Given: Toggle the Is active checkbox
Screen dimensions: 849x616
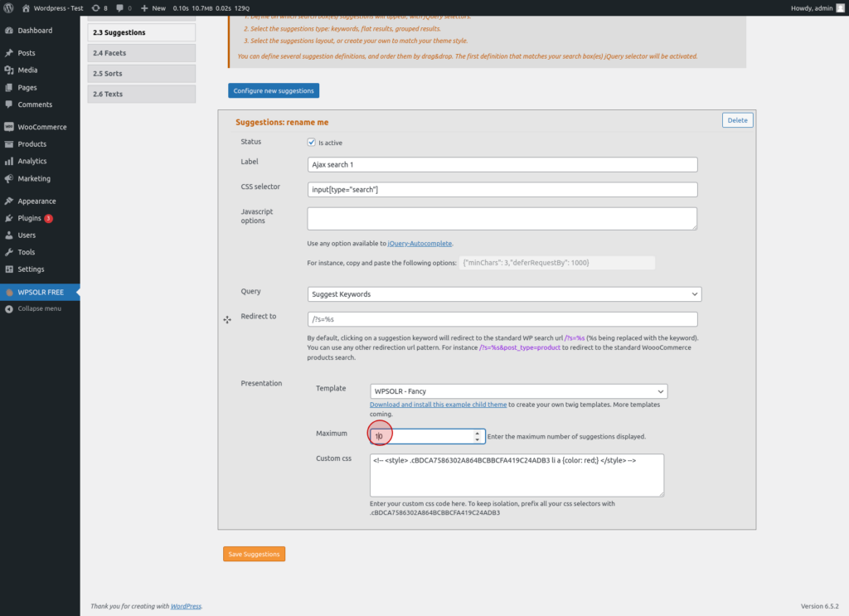Looking at the screenshot, I should pos(312,143).
